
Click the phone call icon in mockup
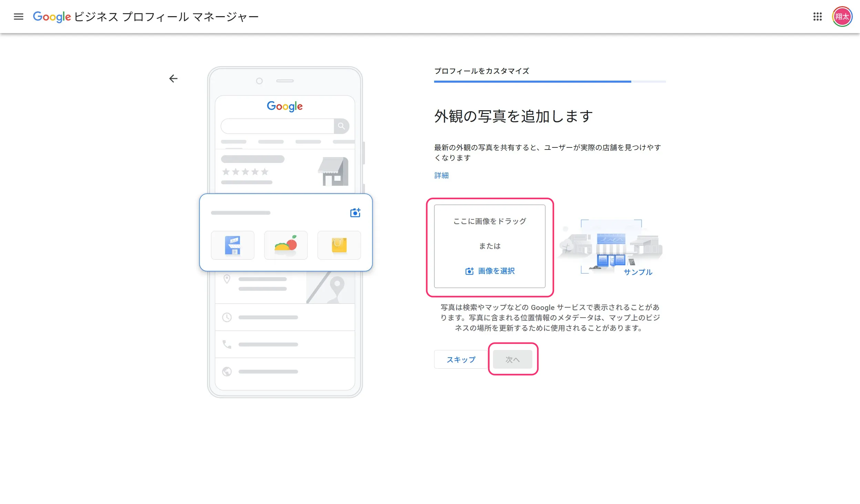tap(227, 344)
